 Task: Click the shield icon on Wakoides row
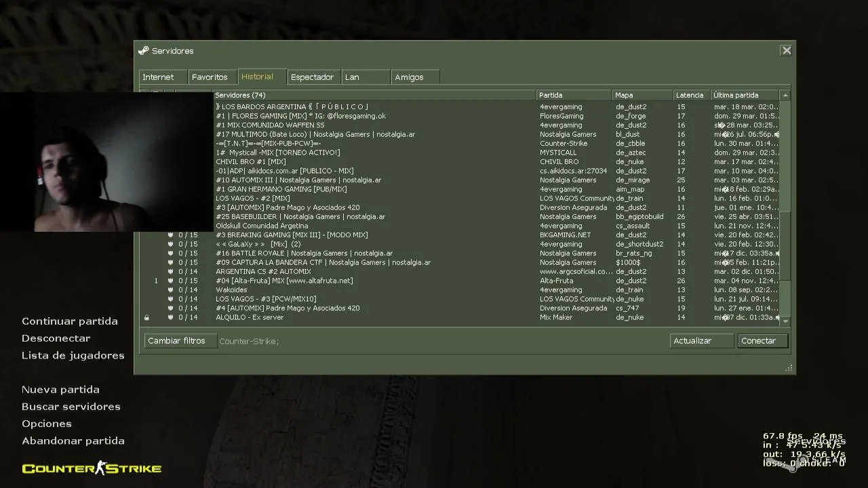(x=171, y=290)
